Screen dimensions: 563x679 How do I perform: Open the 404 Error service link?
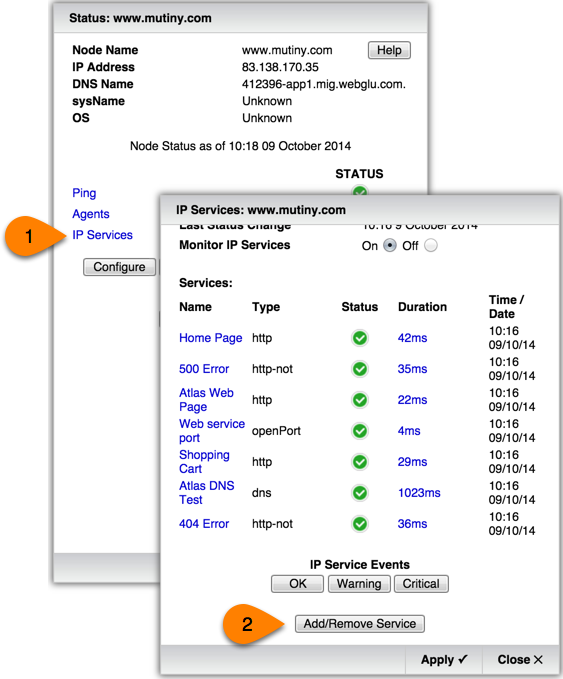(x=204, y=524)
